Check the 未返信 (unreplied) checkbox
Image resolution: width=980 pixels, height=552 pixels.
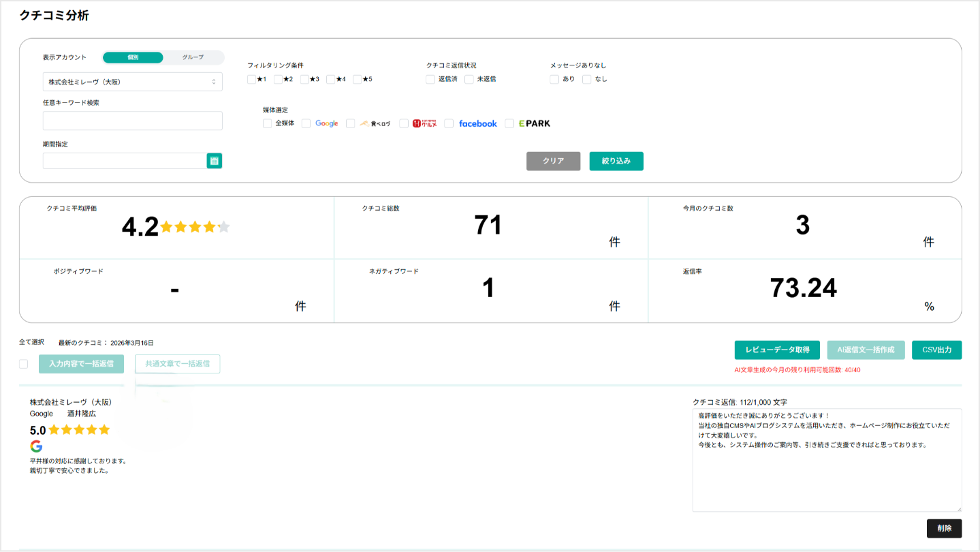(469, 79)
